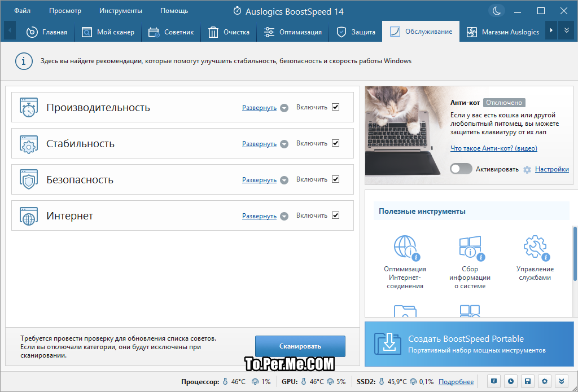Click the Магазин Auslogics store icon
The height and width of the screenshot is (392, 578).
471,32
